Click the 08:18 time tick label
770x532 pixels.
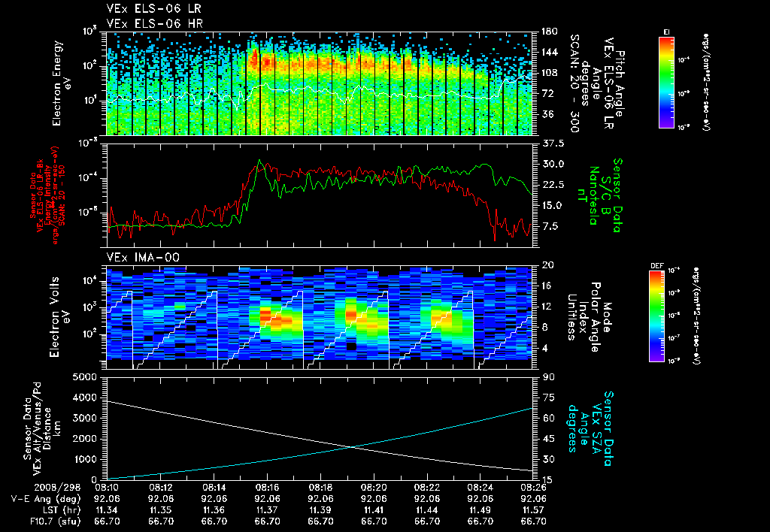pyautogui.click(x=320, y=488)
